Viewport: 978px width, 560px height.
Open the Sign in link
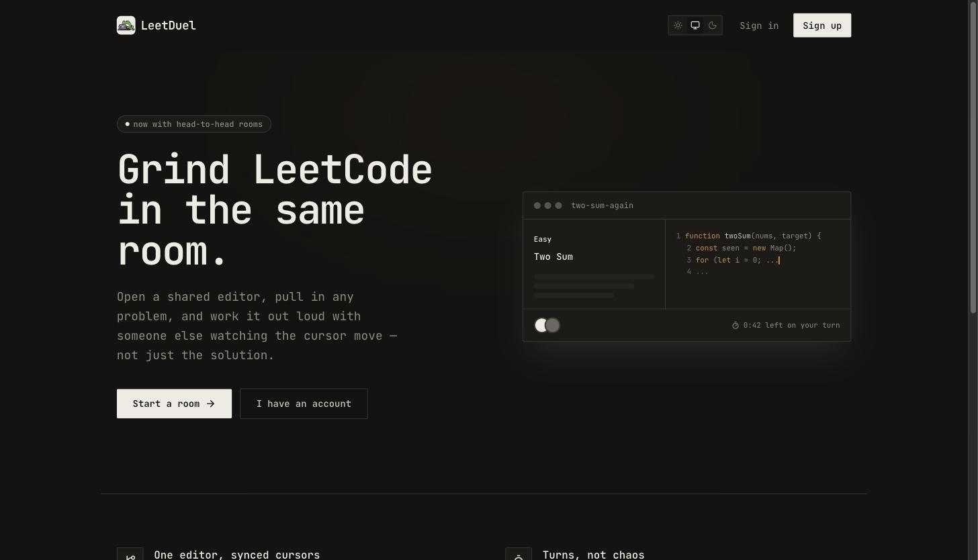pos(759,26)
